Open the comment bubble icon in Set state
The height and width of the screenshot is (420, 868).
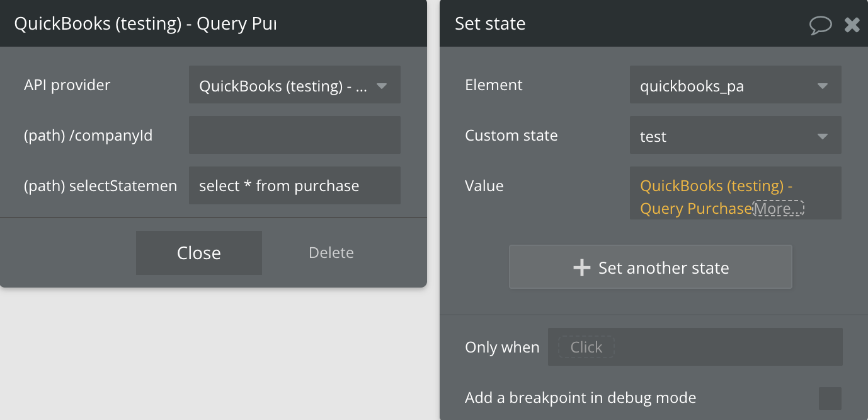(820, 25)
